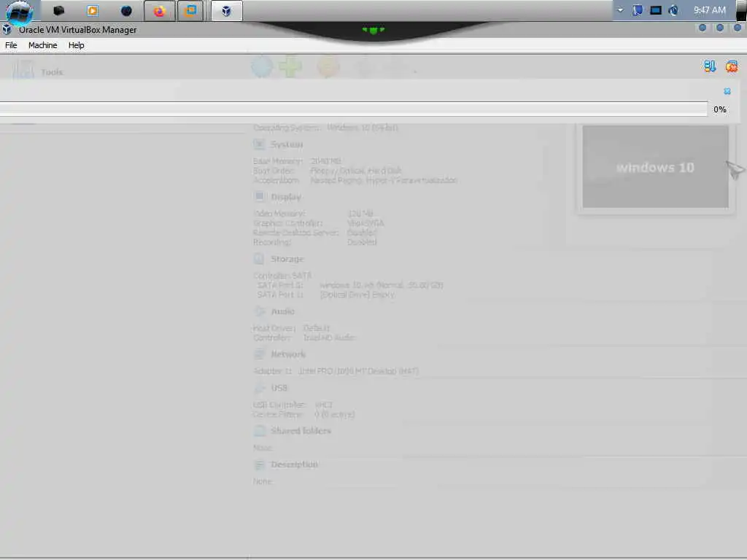Image resolution: width=747 pixels, height=560 pixels.
Task: Switch to the orange-blue squares taskbar app
Action: pyautogui.click(x=190, y=10)
